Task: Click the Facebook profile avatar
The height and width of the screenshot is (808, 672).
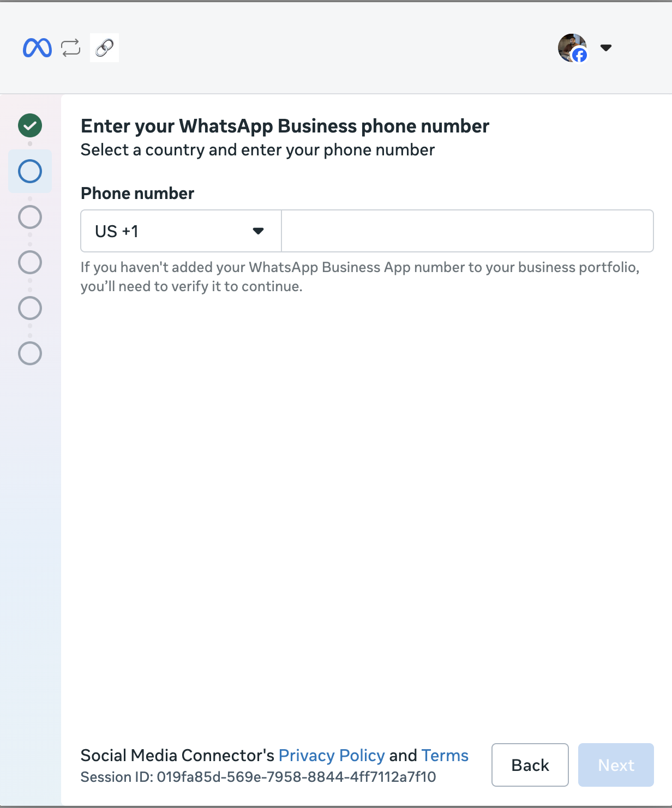Action: pos(572,48)
